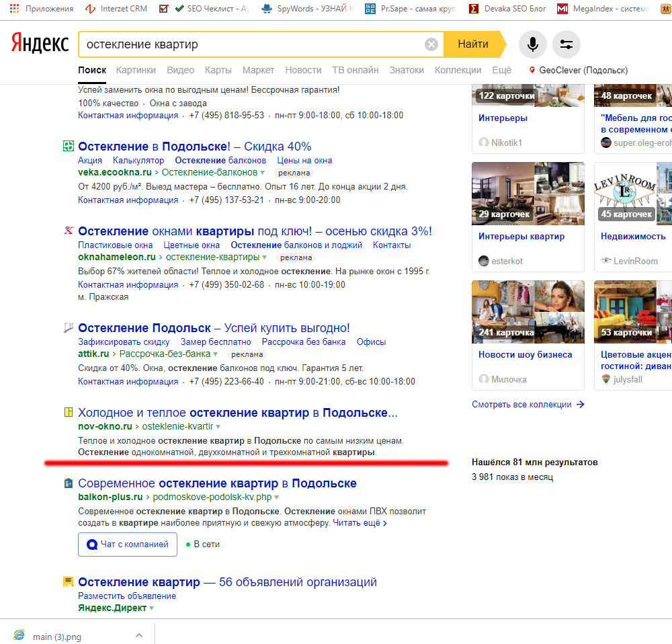Screen dimensions: 672x644
Task: Expand oknahameleon.ru URL dropdown arrow
Action: pos(264,257)
